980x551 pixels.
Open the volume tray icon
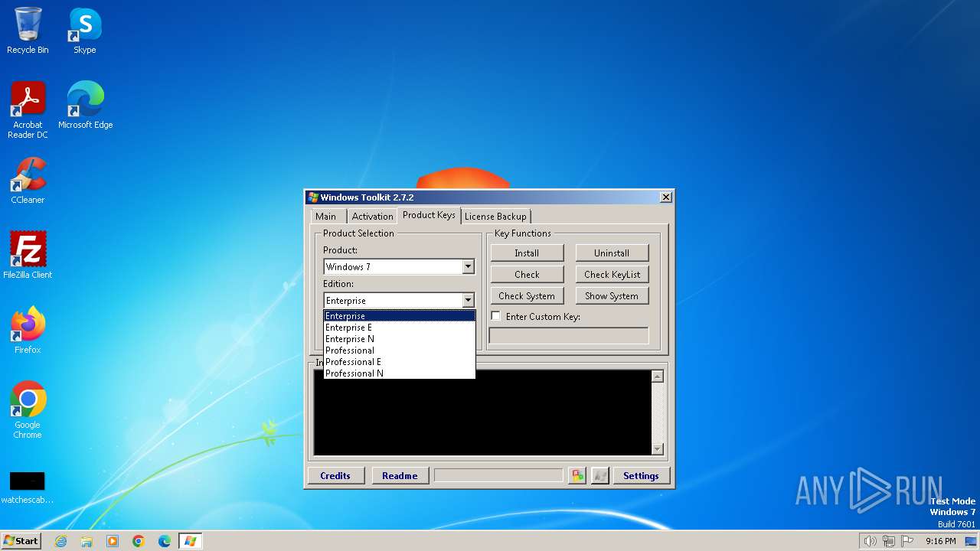870,541
